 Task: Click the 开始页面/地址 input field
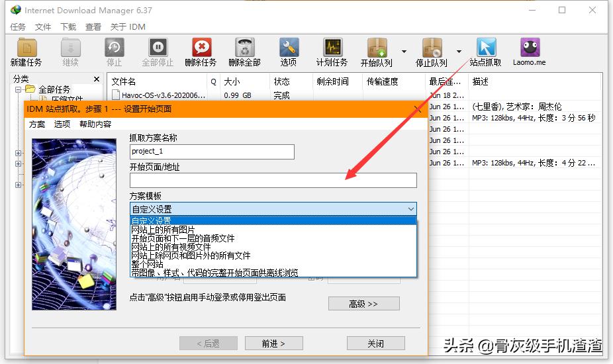pos(273,181)
